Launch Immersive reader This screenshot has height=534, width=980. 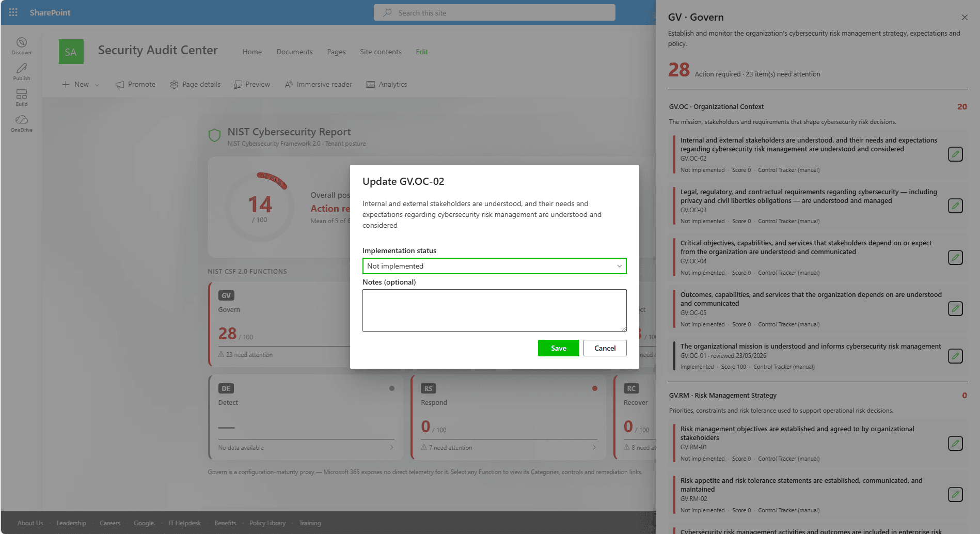319,84
